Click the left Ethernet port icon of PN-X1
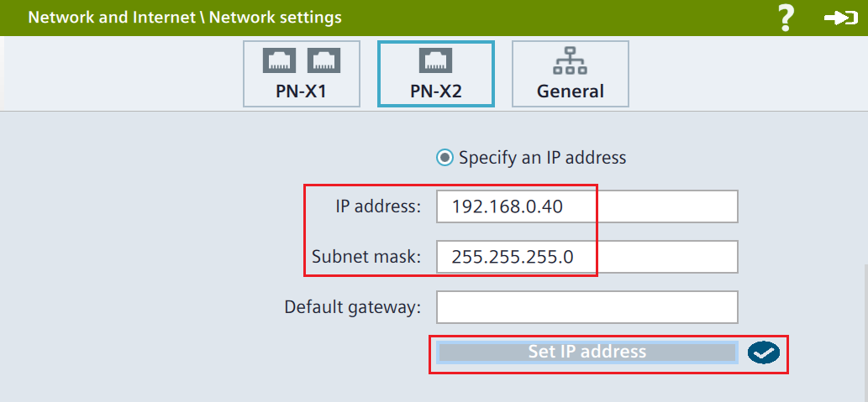Viewport: 868px width, 402px height. (279, 60)
